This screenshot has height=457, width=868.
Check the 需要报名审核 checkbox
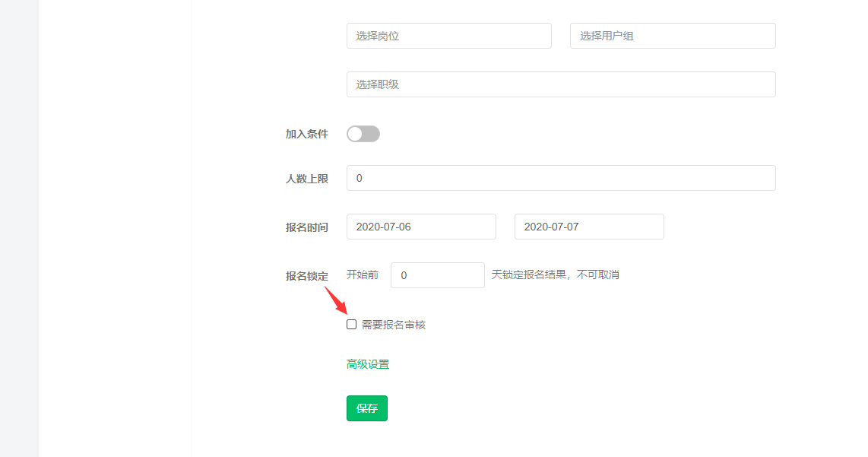pyautogui.click(x=351, y=324)
